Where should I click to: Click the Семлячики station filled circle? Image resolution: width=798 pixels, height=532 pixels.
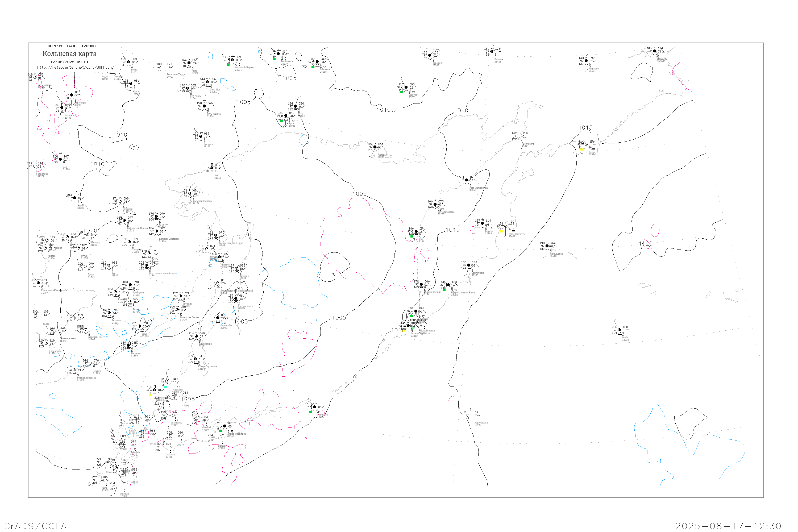469,265
